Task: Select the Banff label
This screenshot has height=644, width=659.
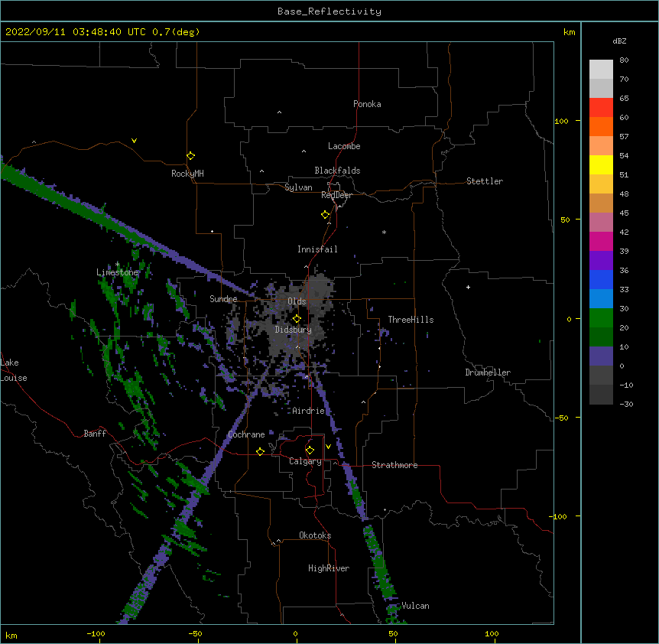Action: point(95,434)
